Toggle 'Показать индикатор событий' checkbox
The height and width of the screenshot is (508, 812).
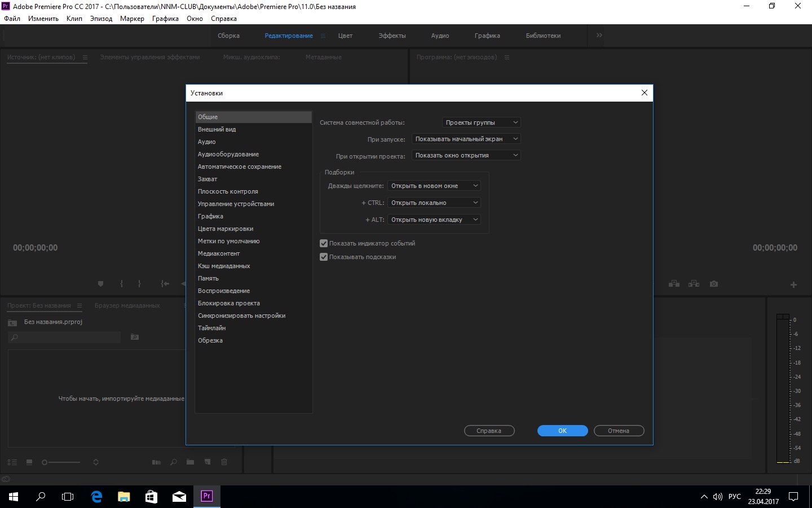324,243
